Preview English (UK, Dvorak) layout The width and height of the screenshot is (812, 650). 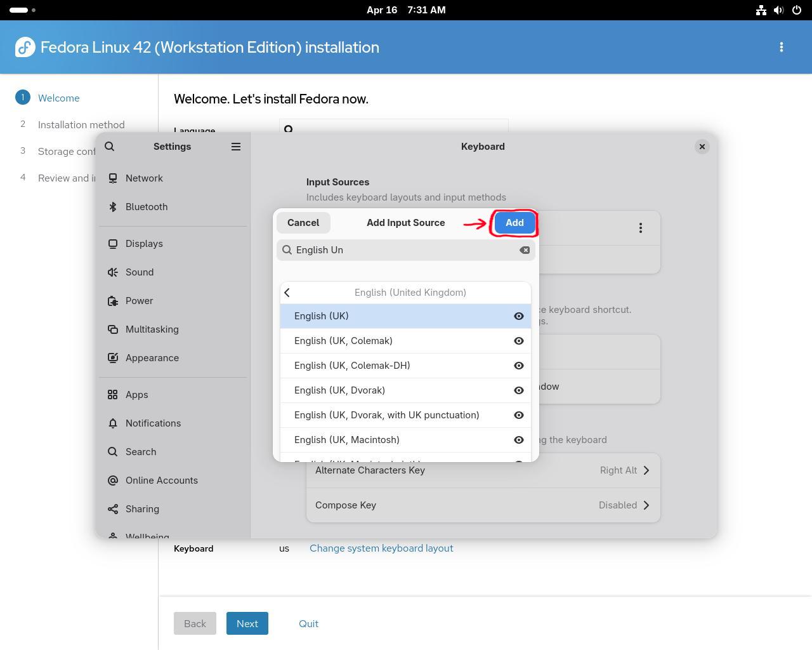(519, 390)
